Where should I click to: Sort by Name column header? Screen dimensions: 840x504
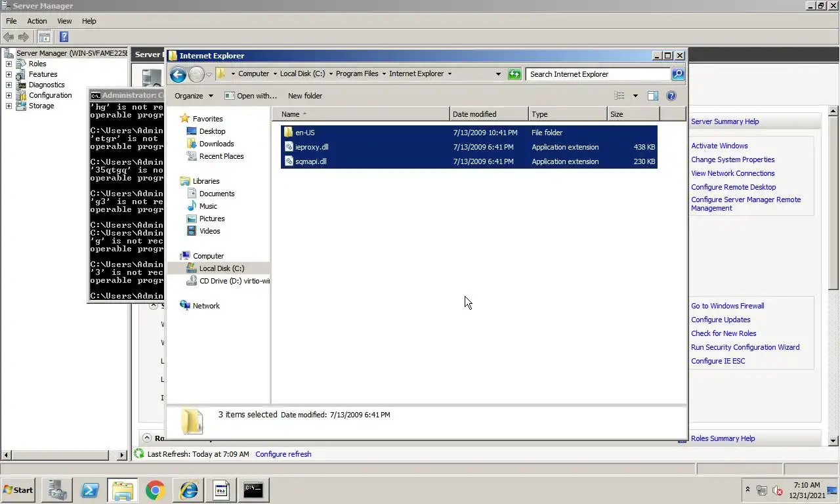(x=361, y=114)
